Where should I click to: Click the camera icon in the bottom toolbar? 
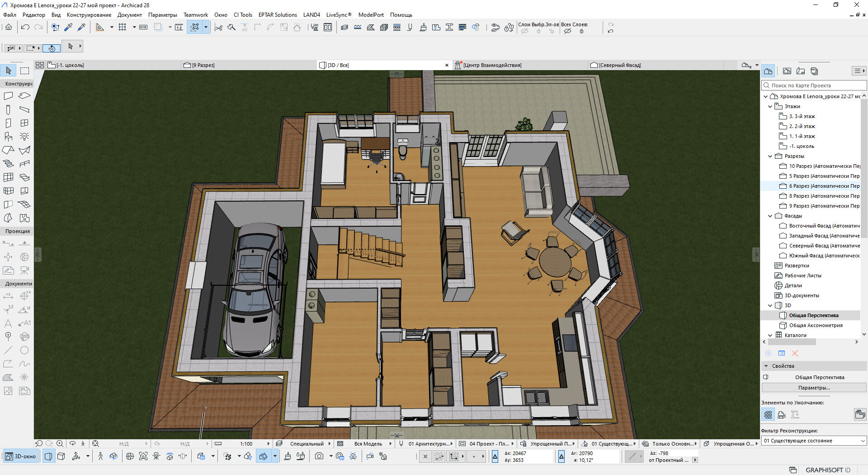[319, 456]
